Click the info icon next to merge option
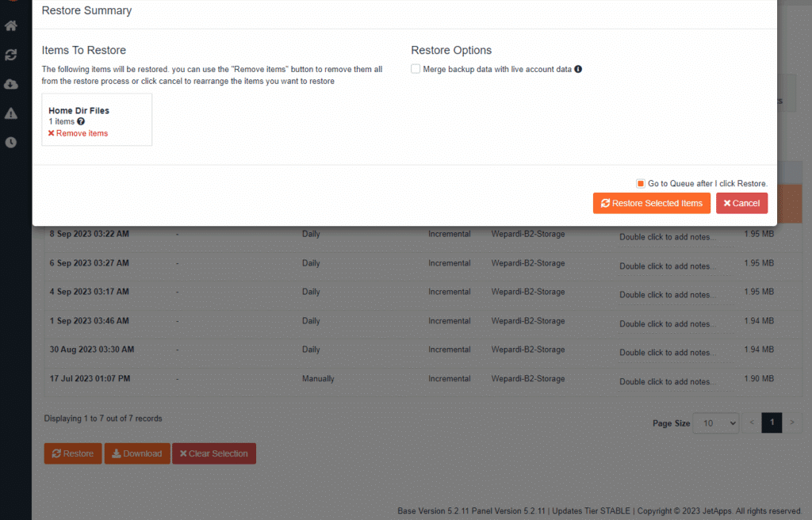This screenshot has width=812, height=520. 578,70
